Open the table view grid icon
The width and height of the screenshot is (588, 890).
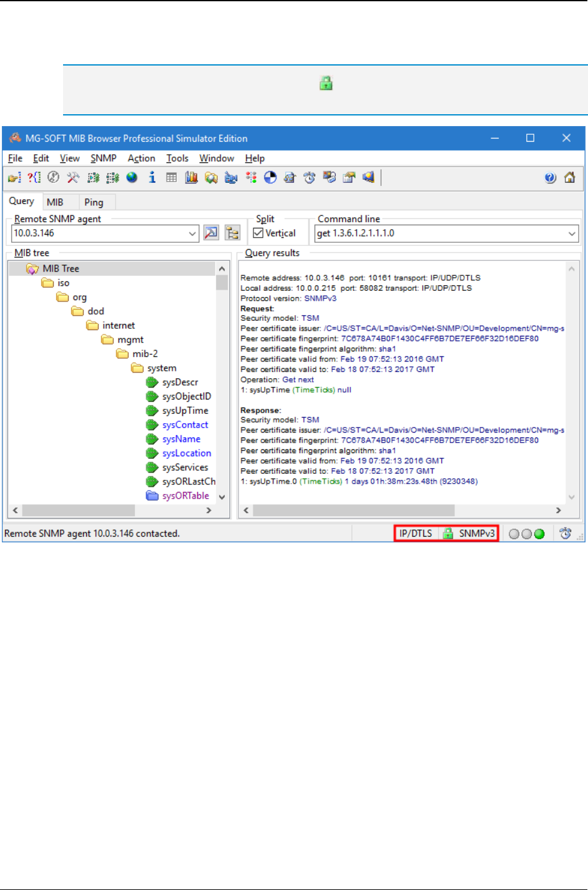[x=171, y=178]
